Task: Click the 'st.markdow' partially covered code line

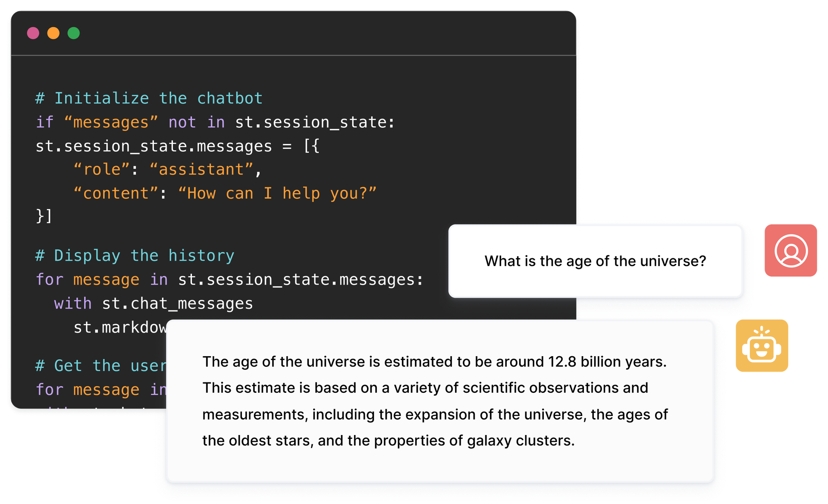Action: tap(120, 327)
